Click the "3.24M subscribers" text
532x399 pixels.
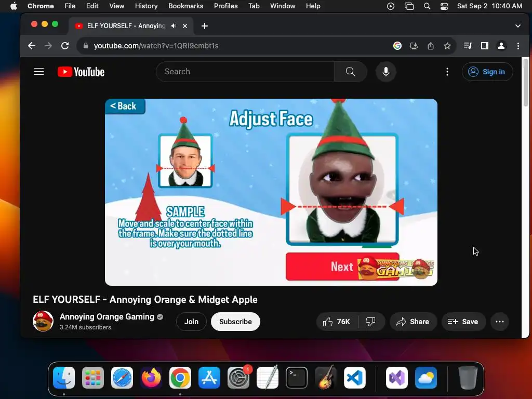click(x=86, y=327)
